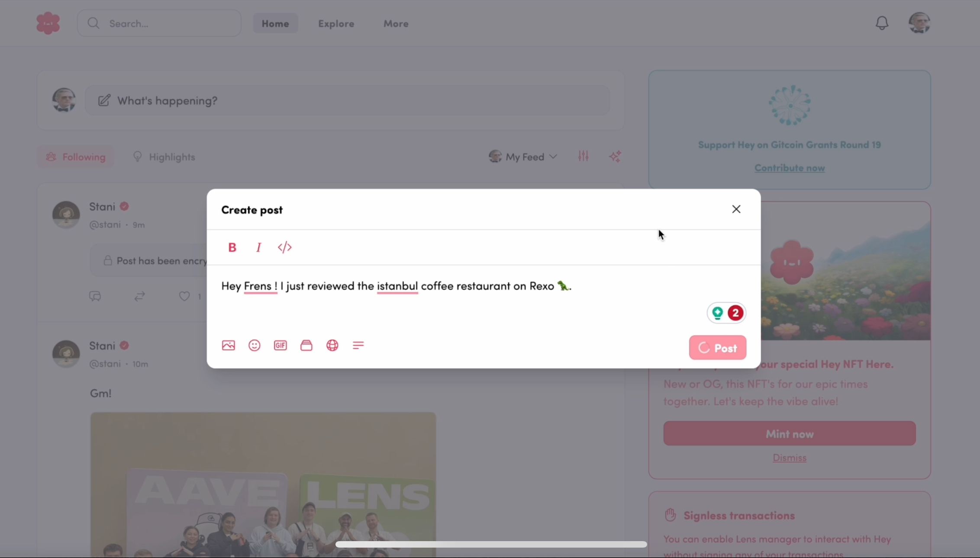The image size is (980, 558).
Task: Toggle the Following feed filter
Action: [76, 157]
